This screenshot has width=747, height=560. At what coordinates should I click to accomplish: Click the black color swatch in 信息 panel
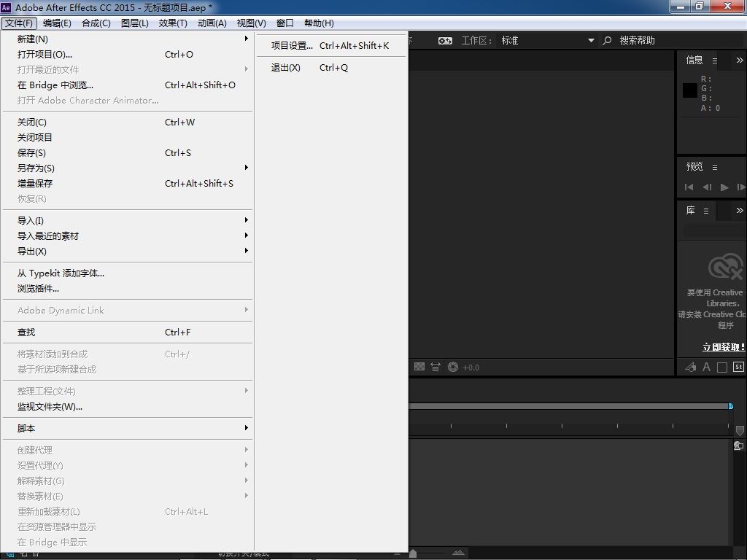(x=690, y=90)
